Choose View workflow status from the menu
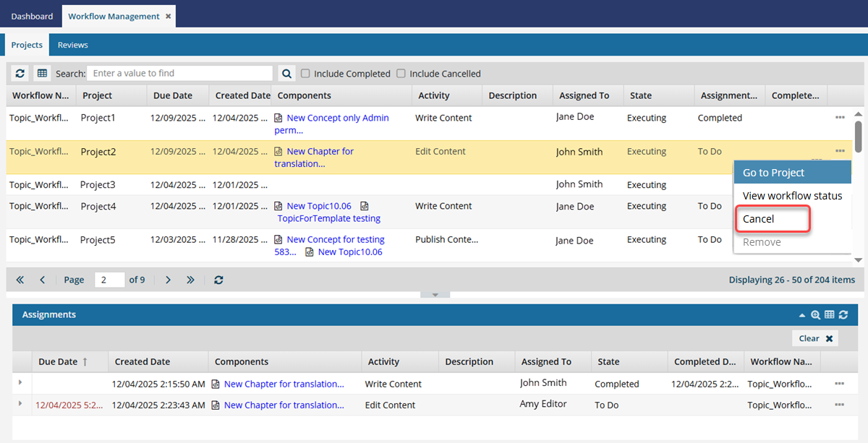Viewport: 868px width, 443px height. 792,196
